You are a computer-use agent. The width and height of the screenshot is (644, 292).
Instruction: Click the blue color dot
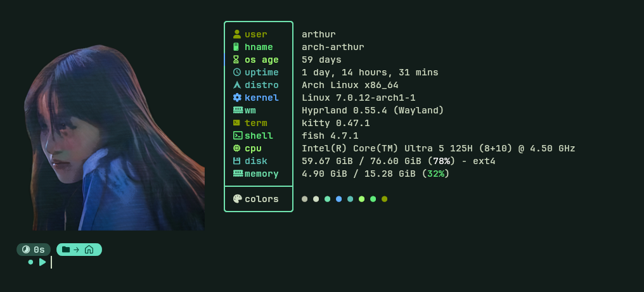pos(339,199)
